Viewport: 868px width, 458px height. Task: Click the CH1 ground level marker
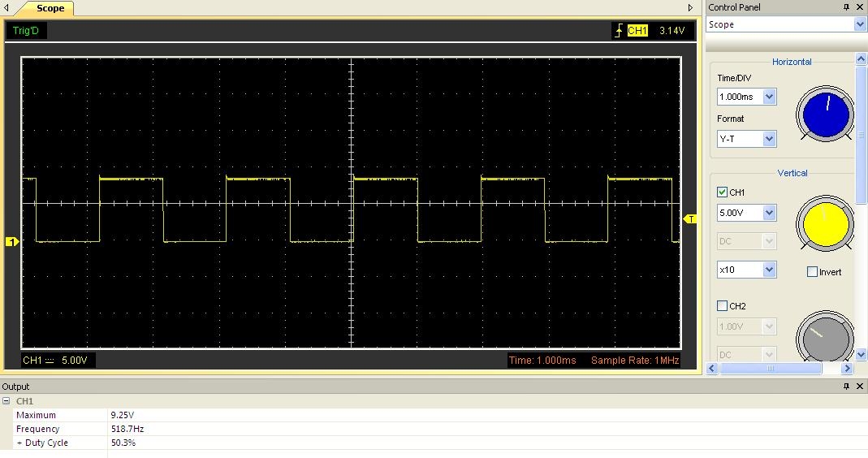tap(11, 241)
